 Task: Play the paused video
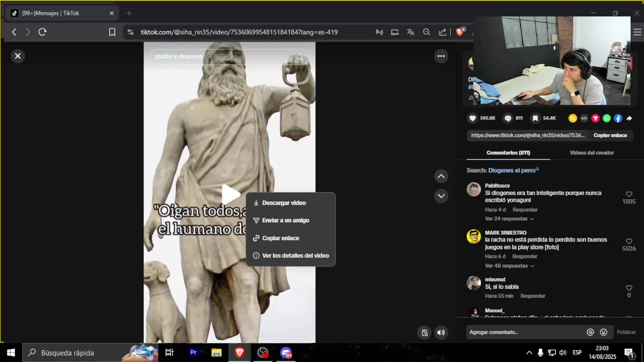coord(230,194)
